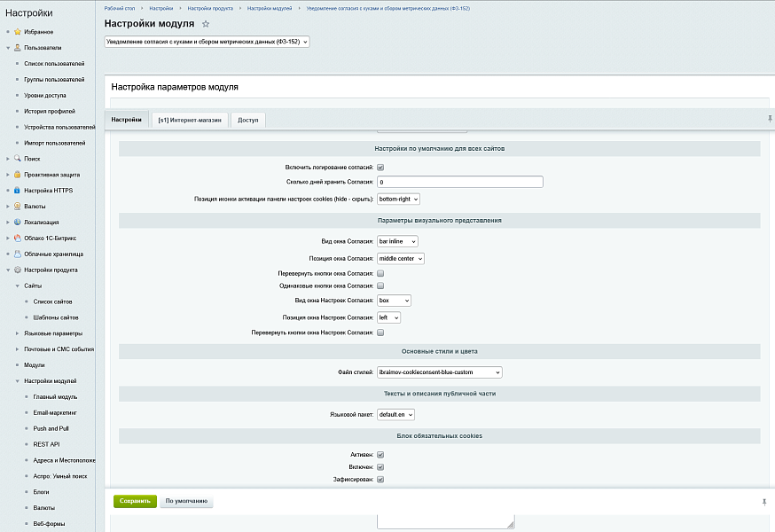Click the Облако 1С-Битрикс icon
The image size is (775, 532).
point(17,239)
